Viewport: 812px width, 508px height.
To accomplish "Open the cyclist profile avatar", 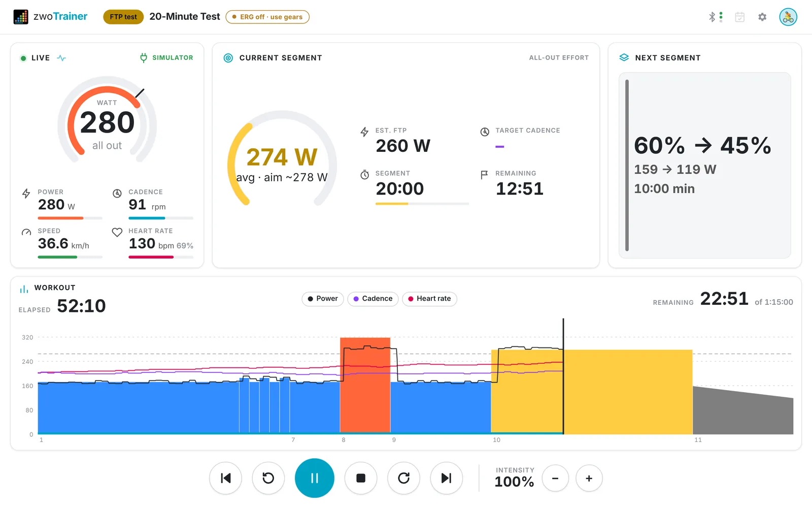I will [x=788, y=17].
